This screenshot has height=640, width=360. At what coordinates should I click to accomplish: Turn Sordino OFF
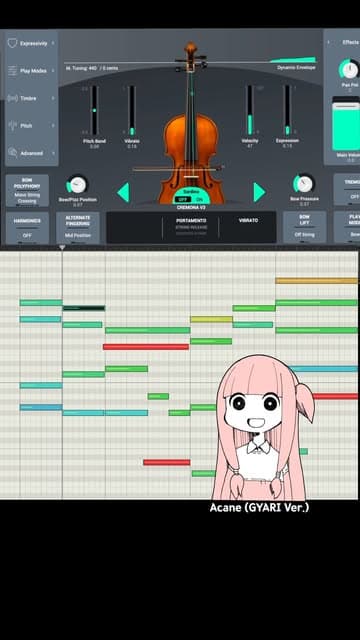(x=182, y=200)
